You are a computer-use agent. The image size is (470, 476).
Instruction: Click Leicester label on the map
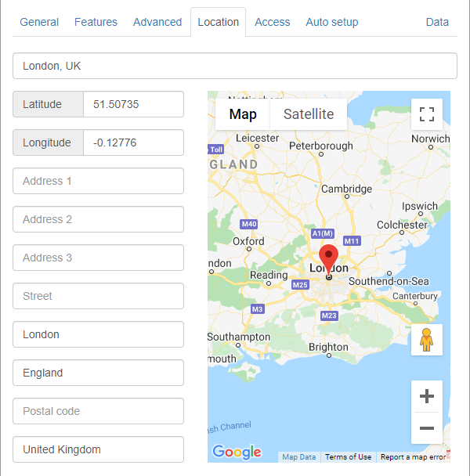click(x=258, y=138)
